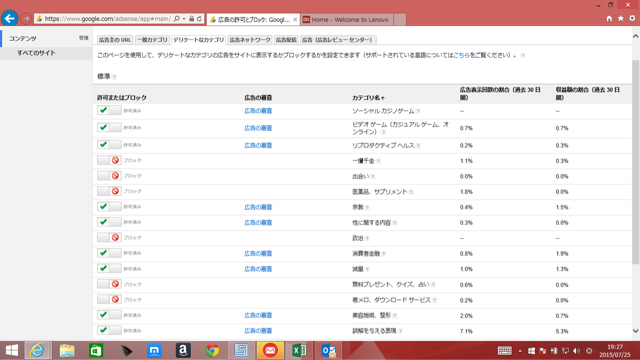Click the help icon beside 一攫千金
This screenshot has width=640, height=360.
[378, 161]
